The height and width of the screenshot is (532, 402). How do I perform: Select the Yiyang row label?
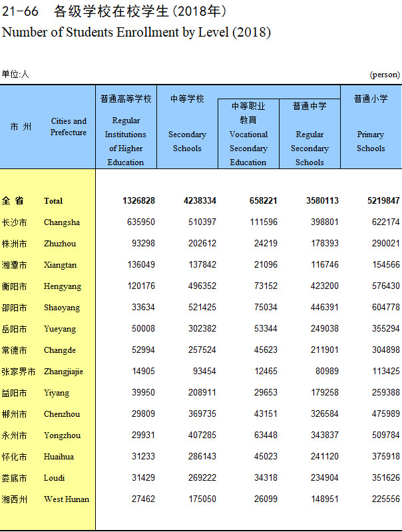point(57,393)
